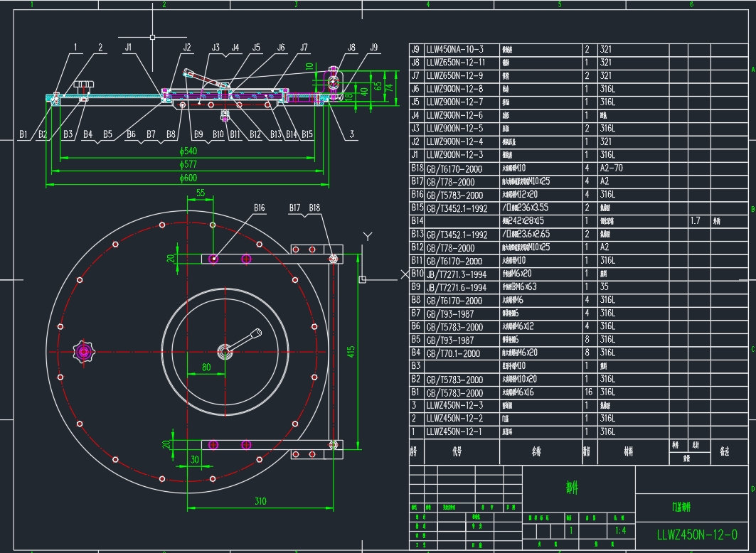
Task: Click the code cell LLWZ450N-12-2
Action: 454,418
